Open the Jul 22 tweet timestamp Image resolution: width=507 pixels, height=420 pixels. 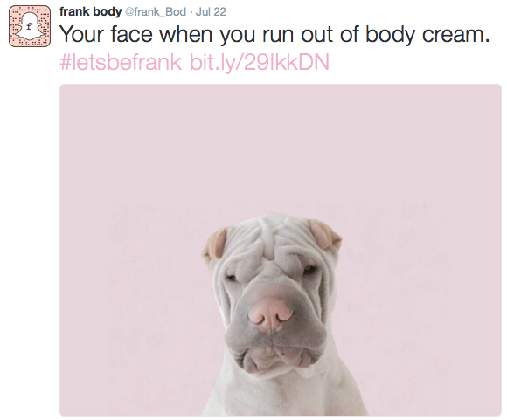[x=211, y=12]
